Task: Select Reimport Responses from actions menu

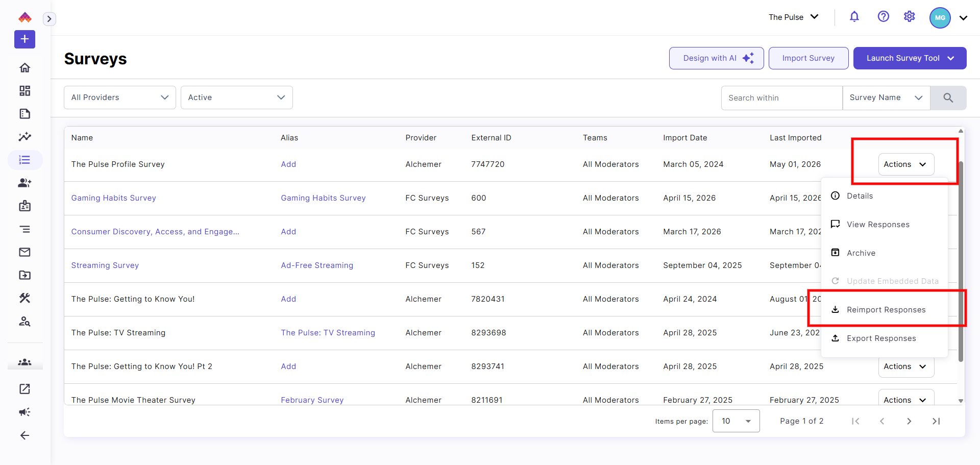Action: click(x=885, y=310)
